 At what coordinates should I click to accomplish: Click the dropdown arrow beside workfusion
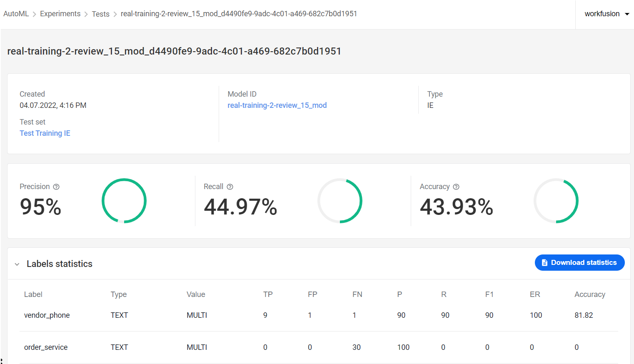627,14
